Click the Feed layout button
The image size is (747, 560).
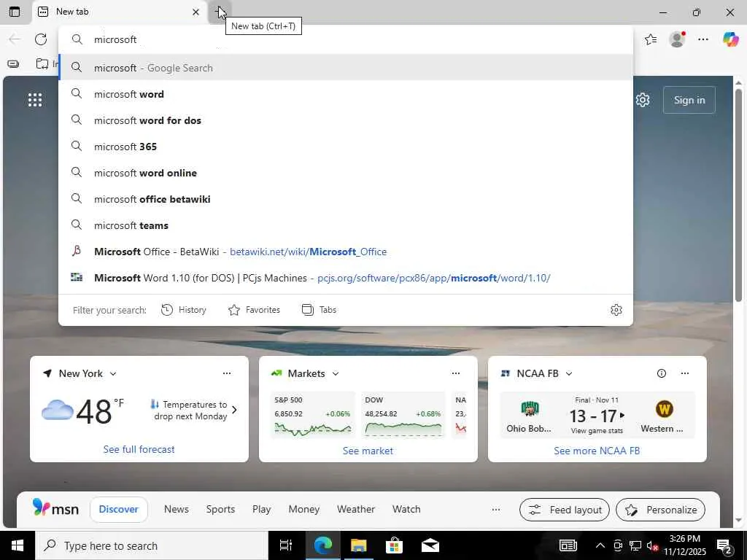564,510
